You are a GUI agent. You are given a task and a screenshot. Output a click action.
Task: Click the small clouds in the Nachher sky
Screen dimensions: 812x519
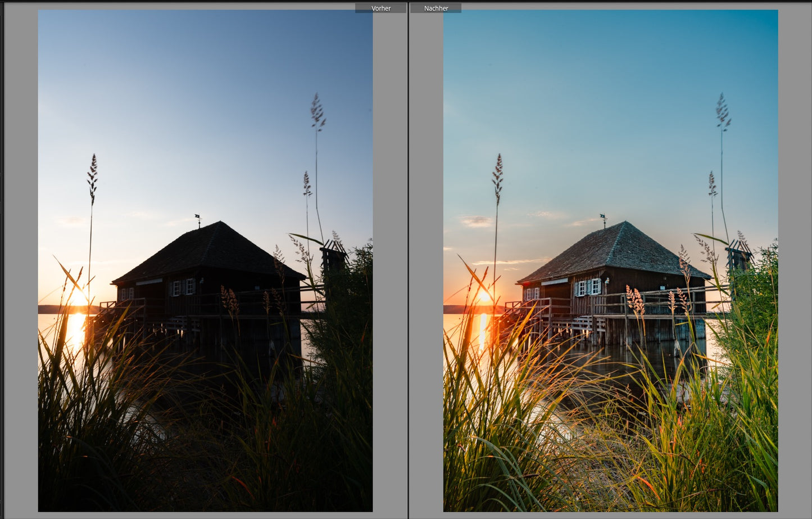tap(477, 221)
